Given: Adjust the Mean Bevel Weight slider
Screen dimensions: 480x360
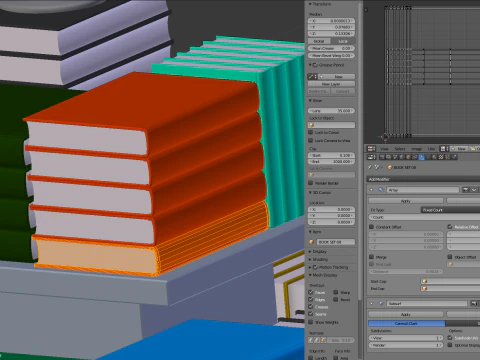Looking at the screenshot, I should [331, 56].
